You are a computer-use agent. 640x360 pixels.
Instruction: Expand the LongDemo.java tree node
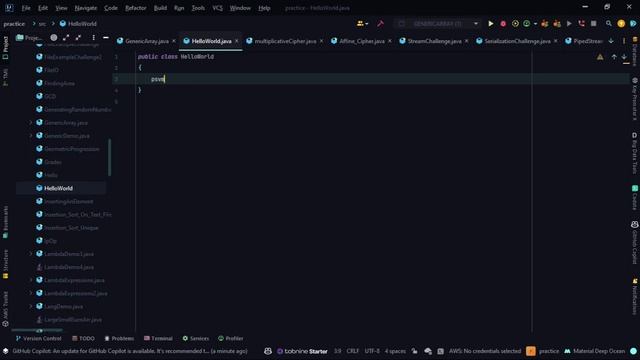tap(31, 306)
